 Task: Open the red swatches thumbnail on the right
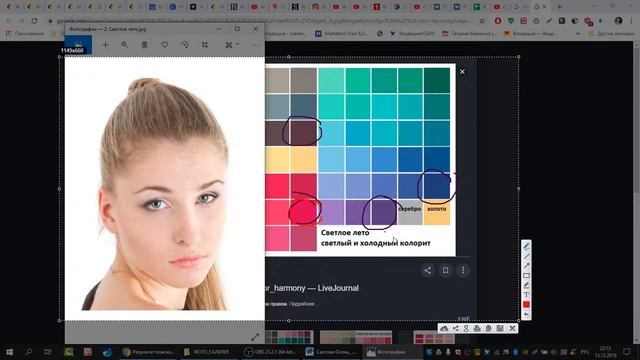point(434,337)
